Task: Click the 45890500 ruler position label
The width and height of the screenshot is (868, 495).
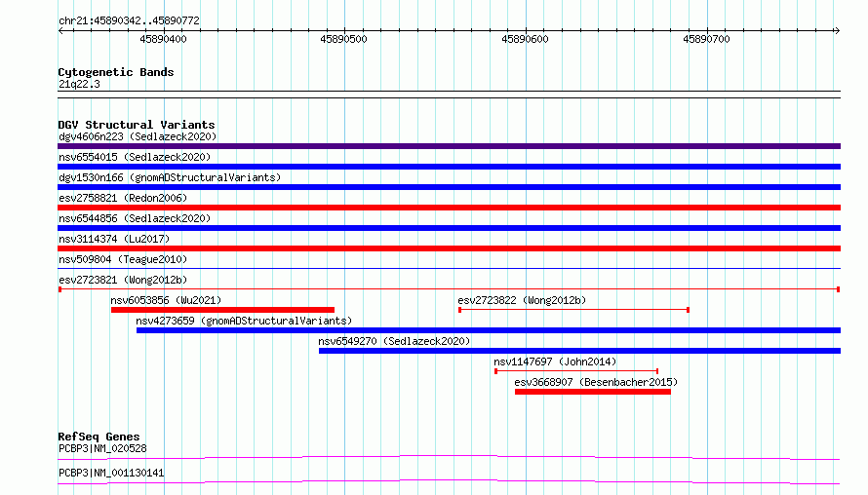Action: (x=343, y=39)
